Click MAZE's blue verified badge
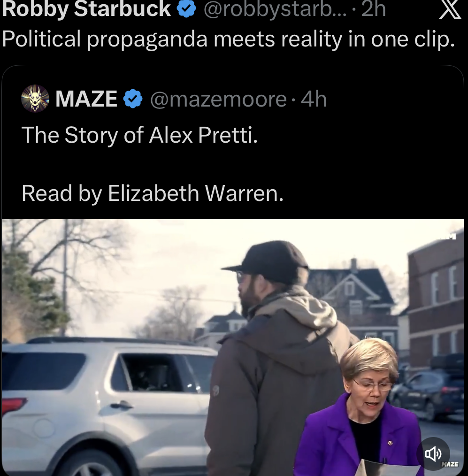The width and height of the screenshot is (468, 476). (133, 99)
